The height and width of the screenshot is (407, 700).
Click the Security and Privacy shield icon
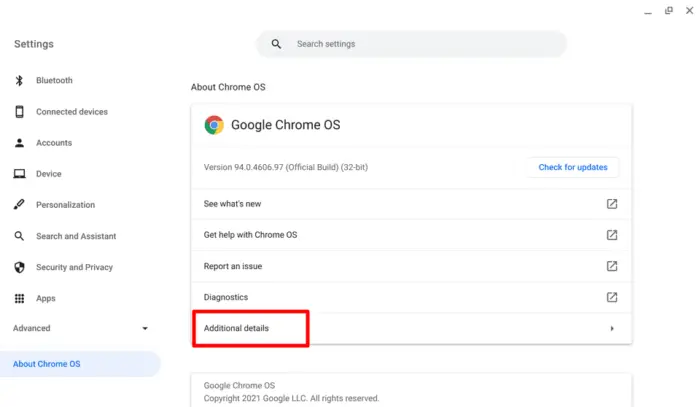(x=19, y=267)
